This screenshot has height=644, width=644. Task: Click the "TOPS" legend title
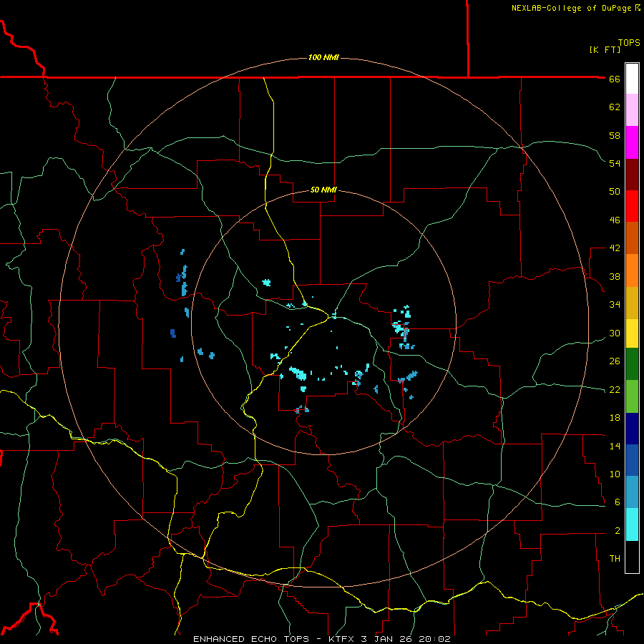click(x=629, y=43)
